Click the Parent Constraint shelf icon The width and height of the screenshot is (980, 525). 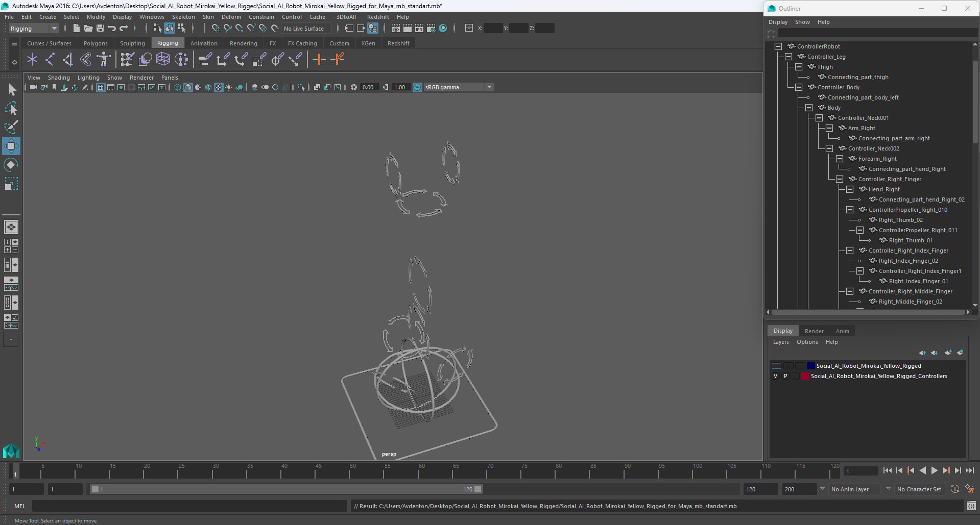[x=205, y=60]
